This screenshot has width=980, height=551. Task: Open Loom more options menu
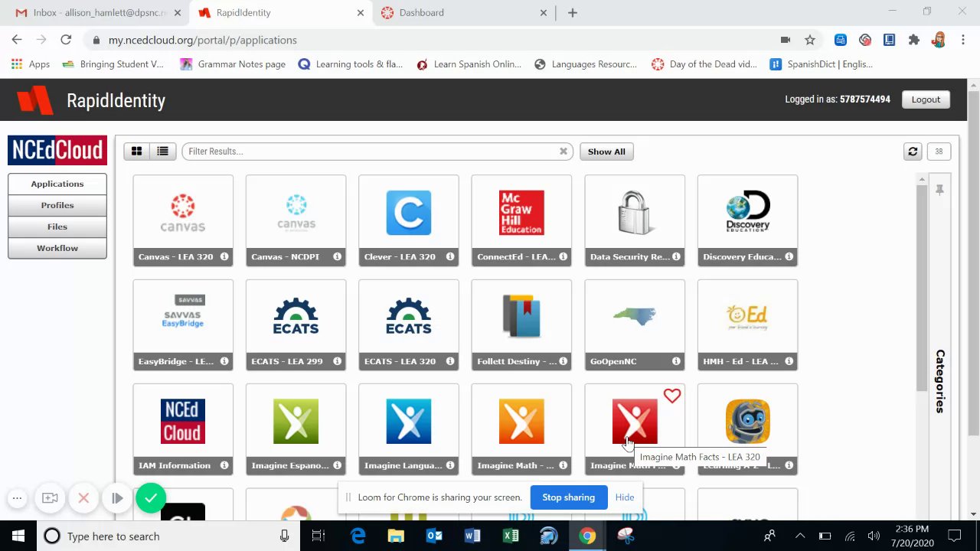pyautogui.click(x=17, y=498)
